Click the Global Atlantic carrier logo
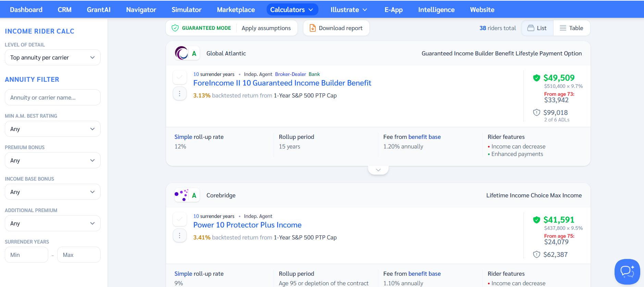Image resolution: width=644 pixels, height=287 pixels. 181,53
